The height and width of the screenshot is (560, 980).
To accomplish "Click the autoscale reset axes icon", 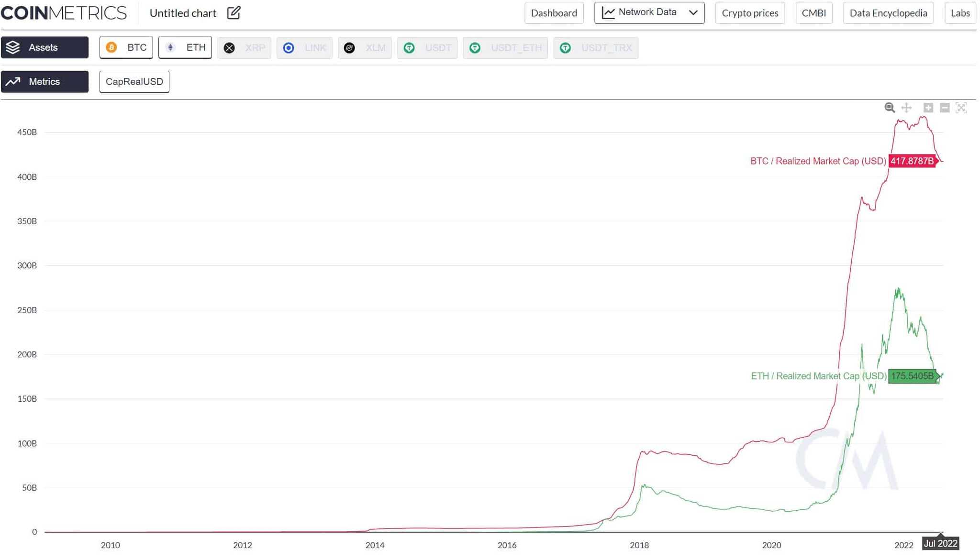I will (x=961, y=108).
